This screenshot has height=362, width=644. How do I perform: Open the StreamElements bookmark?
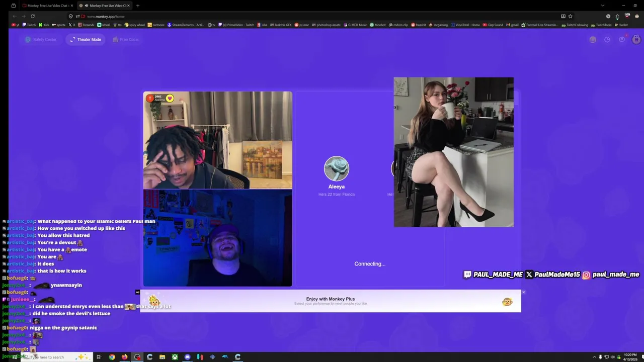(186, 25)
